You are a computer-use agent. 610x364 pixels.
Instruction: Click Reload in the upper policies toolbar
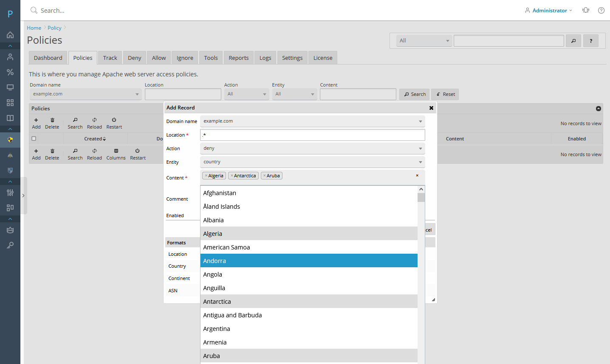click(x=94, y=123)
